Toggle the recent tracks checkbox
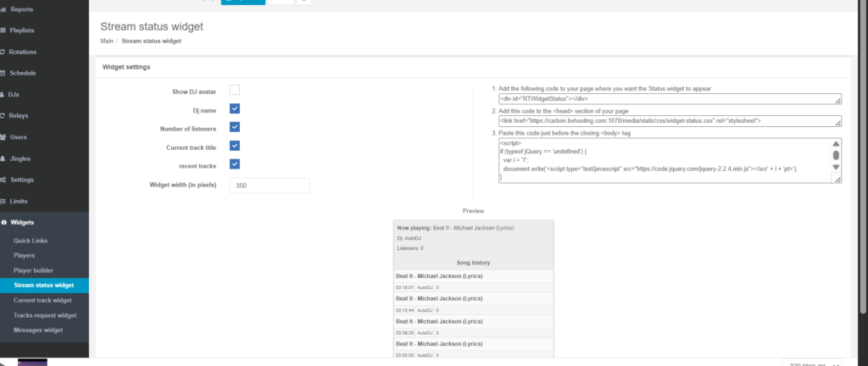868x366 pixels. click(x=235, y=164)
